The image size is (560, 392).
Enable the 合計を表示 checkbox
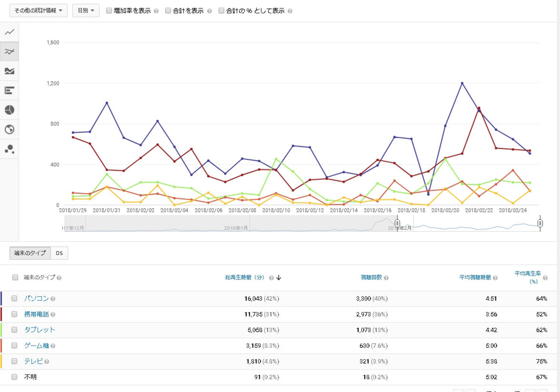[168, 11]
